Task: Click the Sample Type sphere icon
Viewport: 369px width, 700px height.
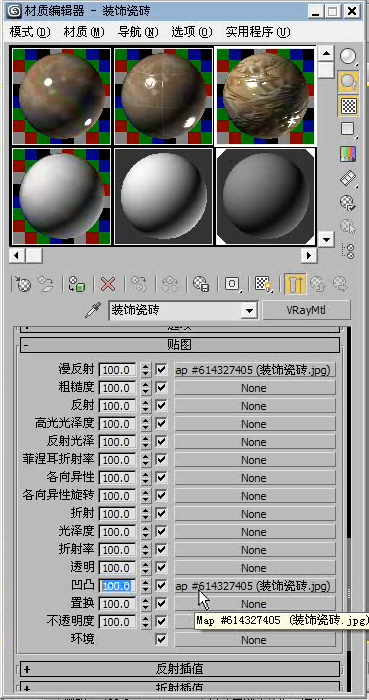Action: pos(348,57)
